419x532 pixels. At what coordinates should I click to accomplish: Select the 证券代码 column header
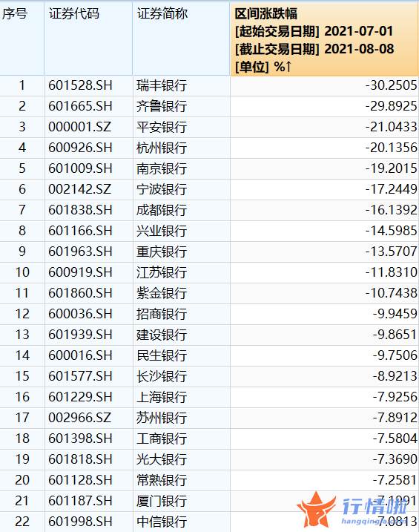88,39
